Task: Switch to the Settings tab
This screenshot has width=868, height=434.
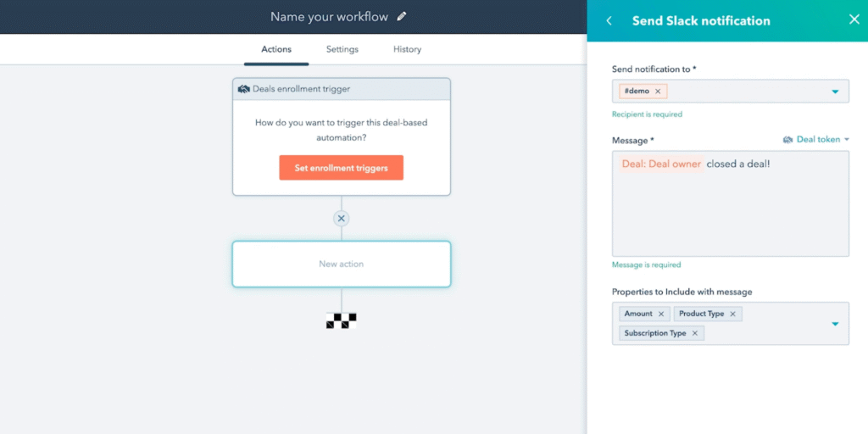Action: (x=342, y=49)
